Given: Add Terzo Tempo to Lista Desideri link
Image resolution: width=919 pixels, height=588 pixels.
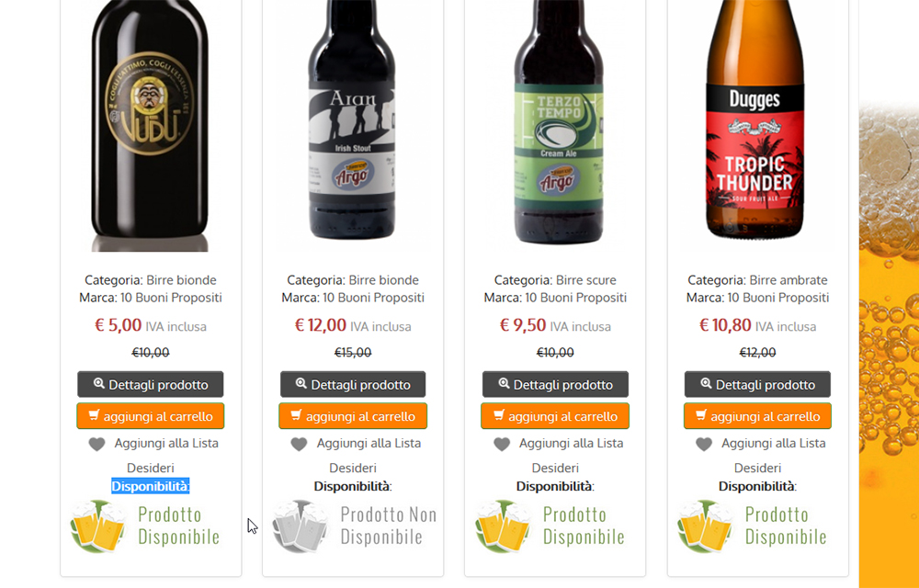Looking at the screenshot, I should pos(559,455).
